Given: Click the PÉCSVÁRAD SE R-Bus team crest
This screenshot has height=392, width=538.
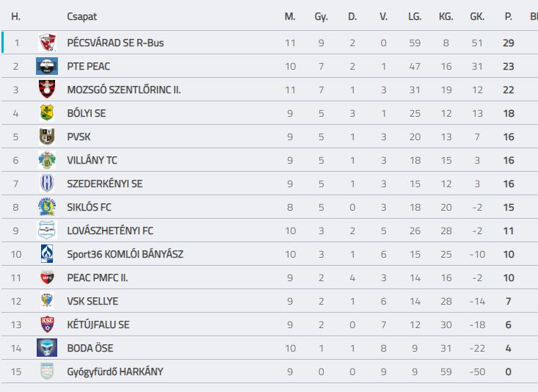Looking at the screenshot, I should 47,43.
